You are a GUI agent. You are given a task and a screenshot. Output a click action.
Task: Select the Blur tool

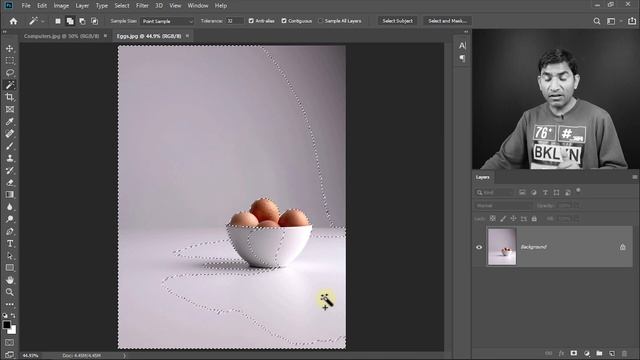pyautogui.click(x=10, y=207)
